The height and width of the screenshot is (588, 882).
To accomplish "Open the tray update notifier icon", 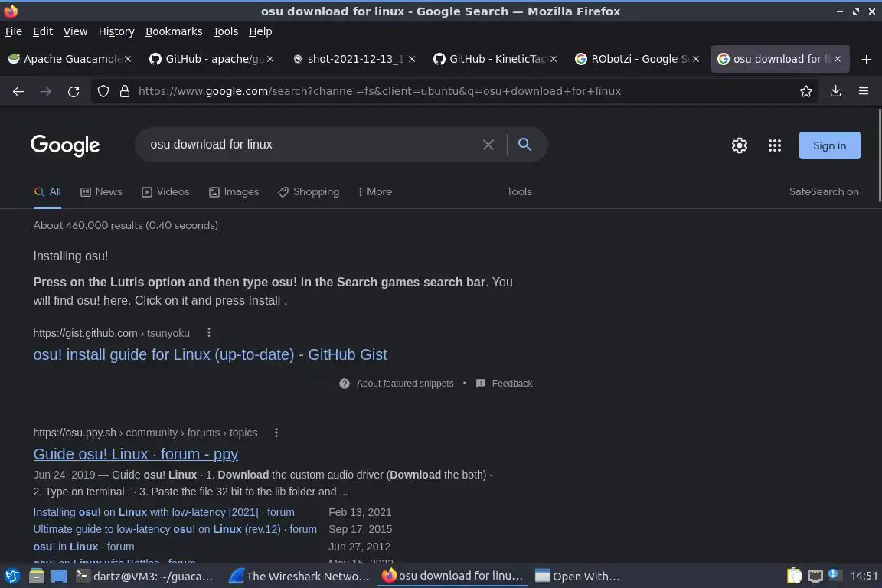I will (x=835, y=575).
